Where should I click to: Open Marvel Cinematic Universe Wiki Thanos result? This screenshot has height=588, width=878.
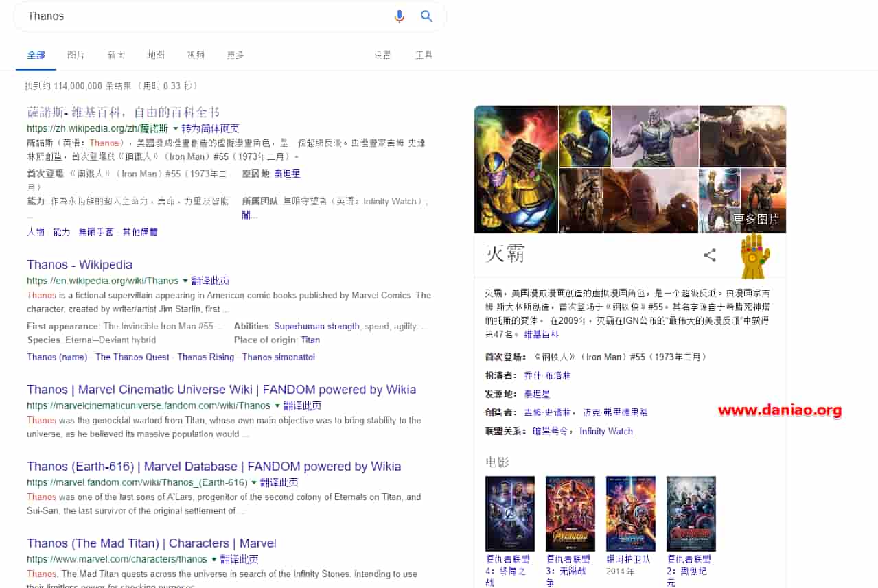(x=222, y=390)
